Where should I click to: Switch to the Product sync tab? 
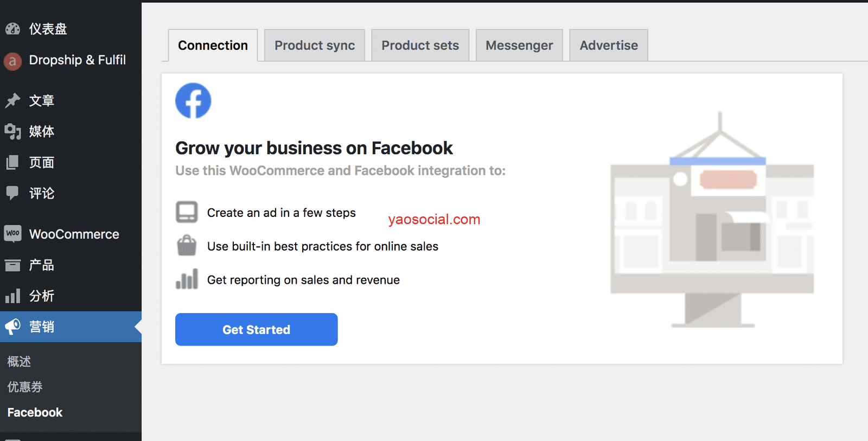(x=315, y=46)
